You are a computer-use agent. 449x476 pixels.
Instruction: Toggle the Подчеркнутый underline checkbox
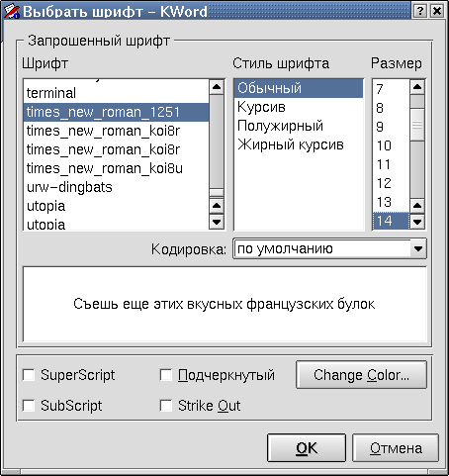coord(166,375)
